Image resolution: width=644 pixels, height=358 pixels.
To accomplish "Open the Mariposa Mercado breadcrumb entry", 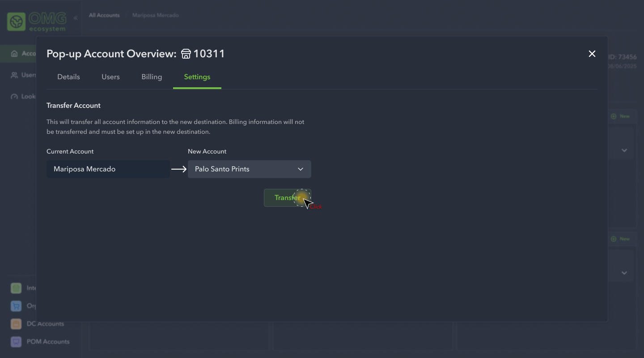I will [155, 15].
